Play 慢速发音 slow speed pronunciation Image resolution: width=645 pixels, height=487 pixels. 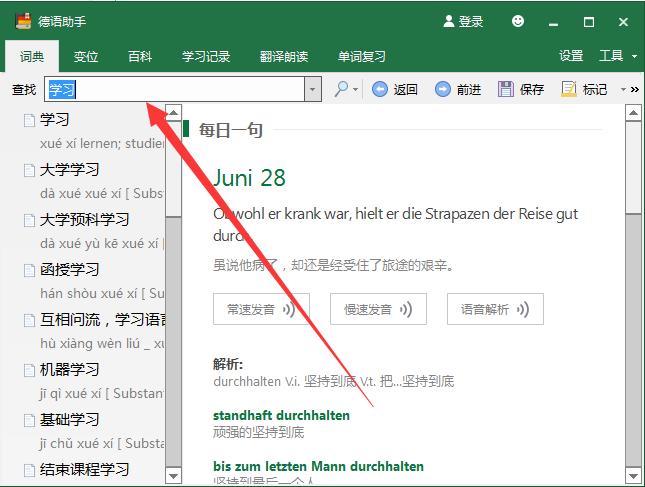378,309
